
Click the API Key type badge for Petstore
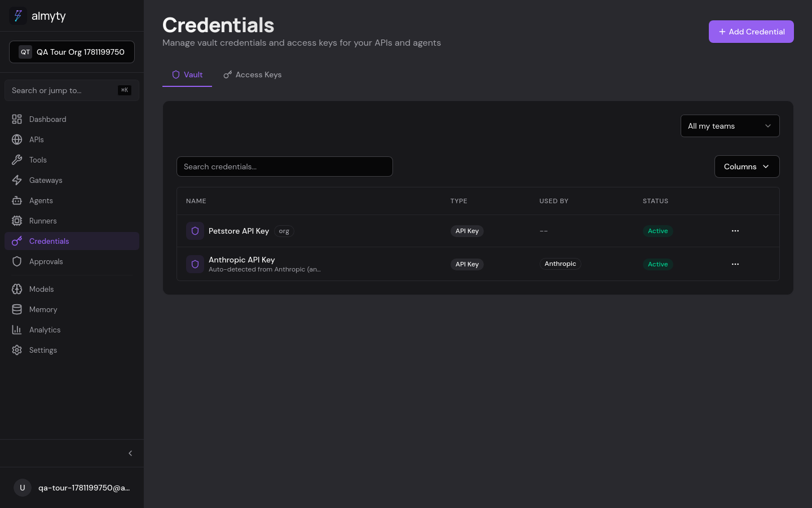[x=467, y=231]
